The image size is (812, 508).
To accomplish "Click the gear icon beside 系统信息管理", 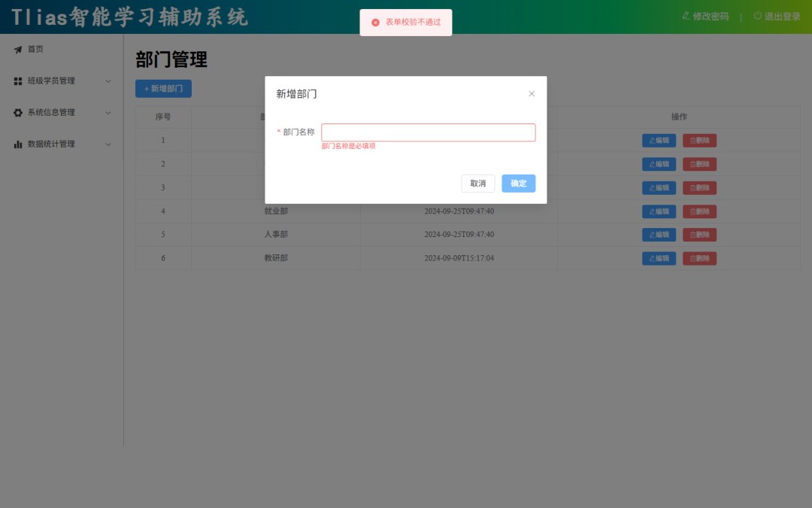I will [17, 113].
